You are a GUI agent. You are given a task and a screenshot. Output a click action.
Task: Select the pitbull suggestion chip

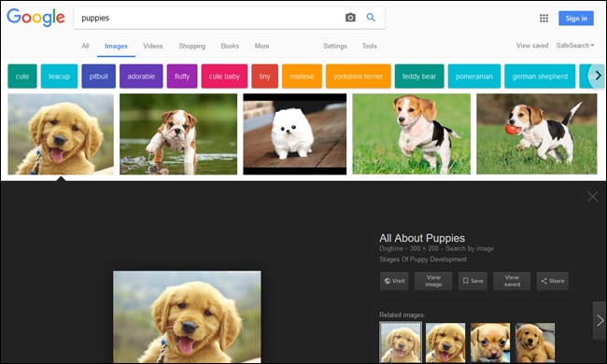pos(99,77)
